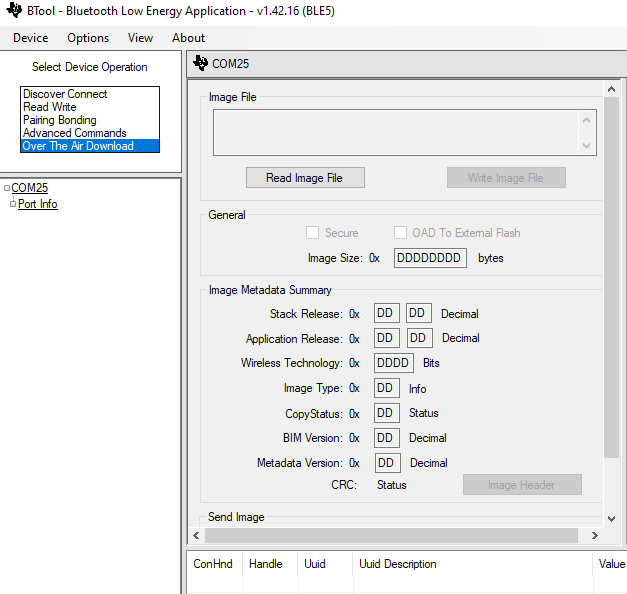
Task: Click the Handle column header
Action: pyautogui.click(x=270, y=564)
